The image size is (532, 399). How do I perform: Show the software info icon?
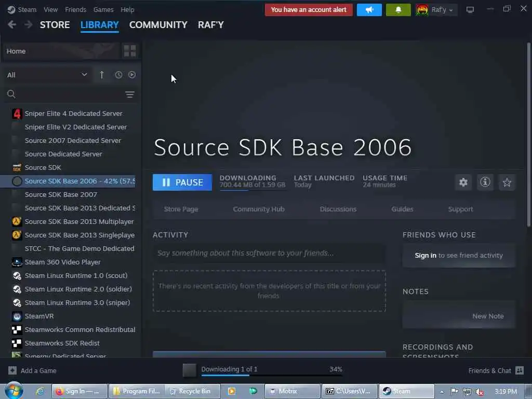[485, 182]
